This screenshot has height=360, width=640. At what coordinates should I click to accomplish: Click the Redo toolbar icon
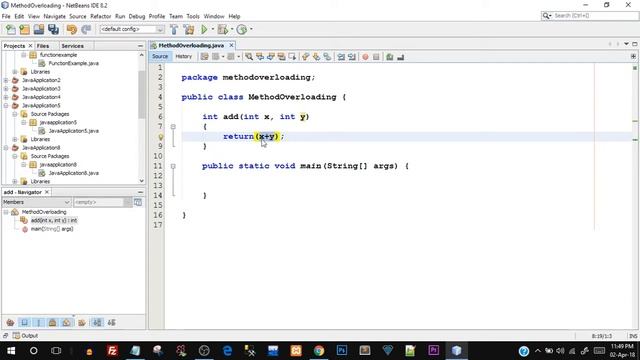pos(86,29)
